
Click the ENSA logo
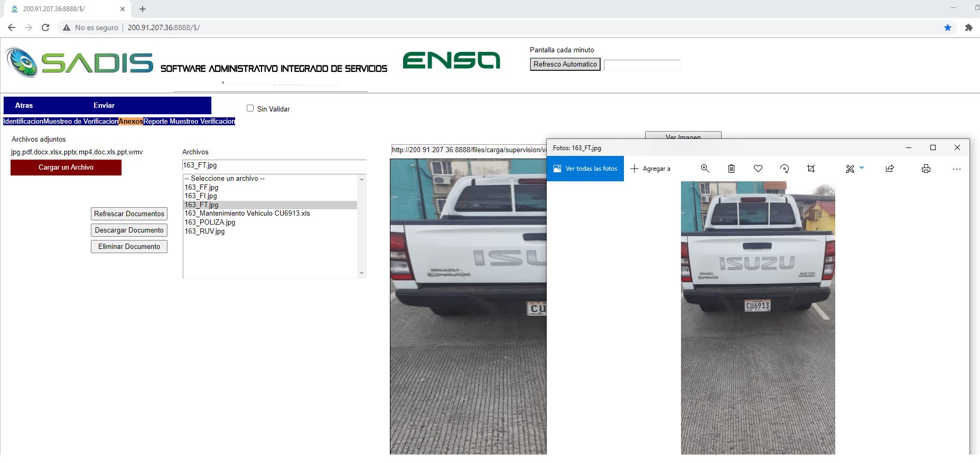click(452, 60)
